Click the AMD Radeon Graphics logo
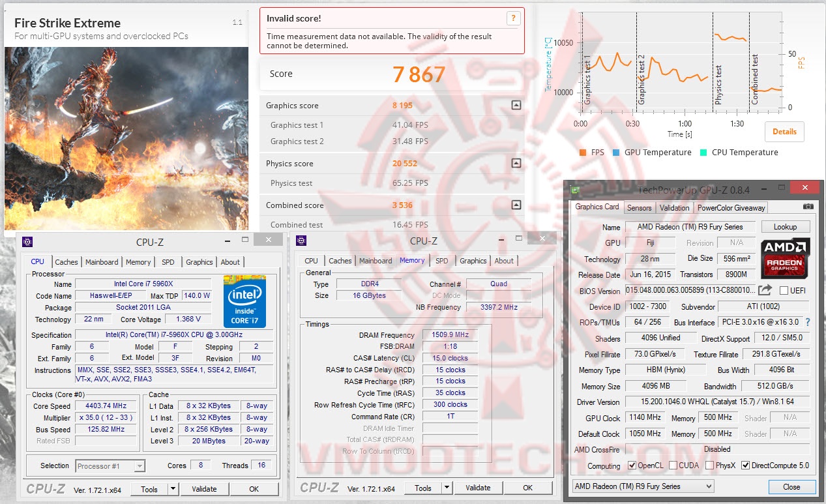Viewport: 826px width, 504px height. click(x=786, y=259)
